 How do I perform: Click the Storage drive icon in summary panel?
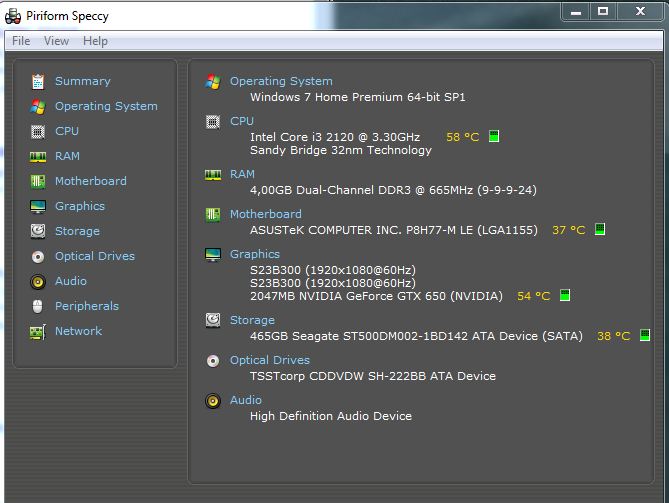coord(212,320)
